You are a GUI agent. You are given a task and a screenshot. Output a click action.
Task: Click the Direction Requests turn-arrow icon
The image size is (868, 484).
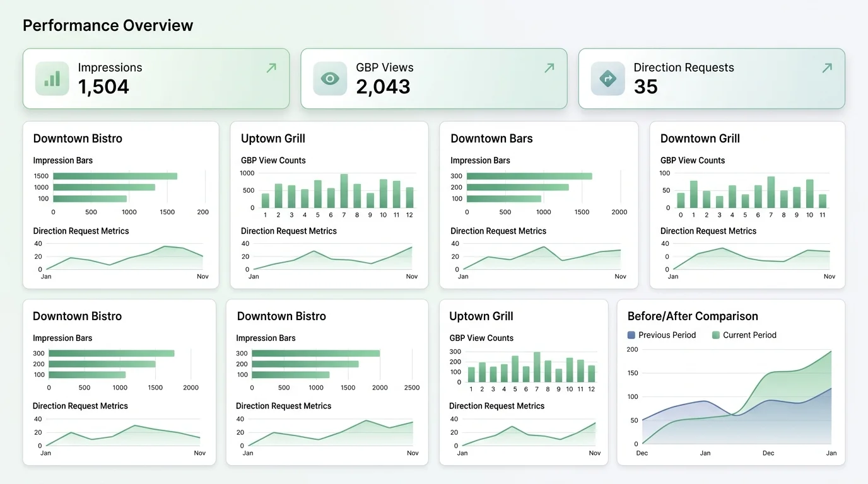pyautogui.click(x=607, y=79)
